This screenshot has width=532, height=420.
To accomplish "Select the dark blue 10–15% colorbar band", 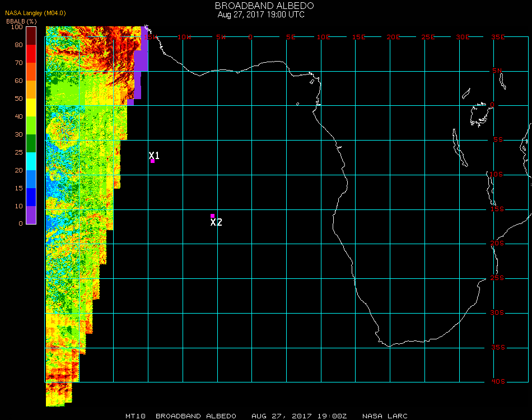I will (x=31, y=197).
